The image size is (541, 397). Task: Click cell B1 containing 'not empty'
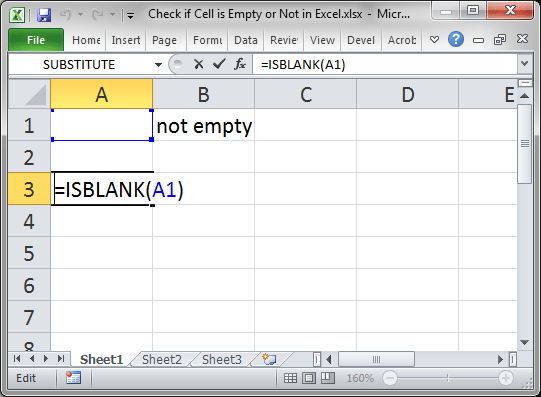click(204, 125)
